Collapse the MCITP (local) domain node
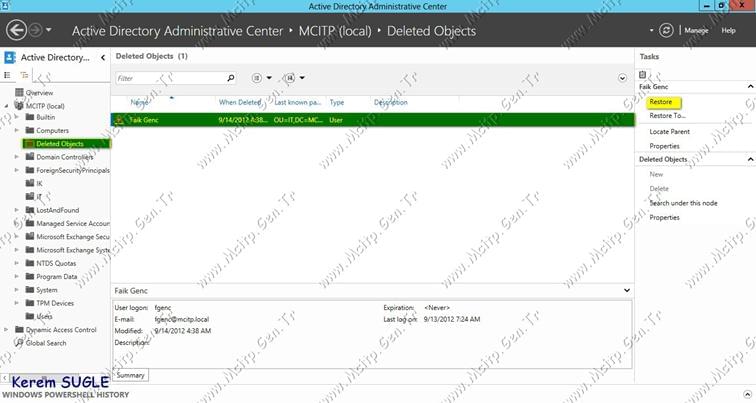 pyautogui.click(x=6, y=106)
